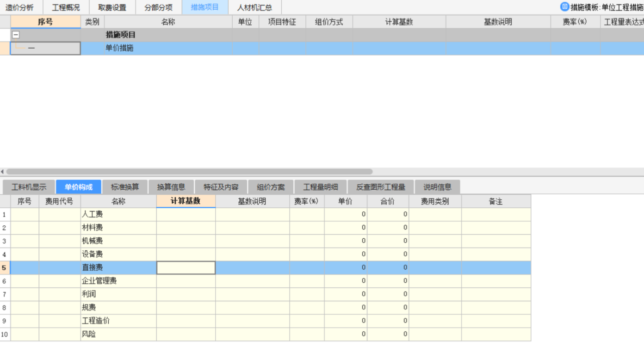Viewport: 644px width, 347px height.
Task: Click the horizontal scrollbar thumb
Action: pos(189,172)
